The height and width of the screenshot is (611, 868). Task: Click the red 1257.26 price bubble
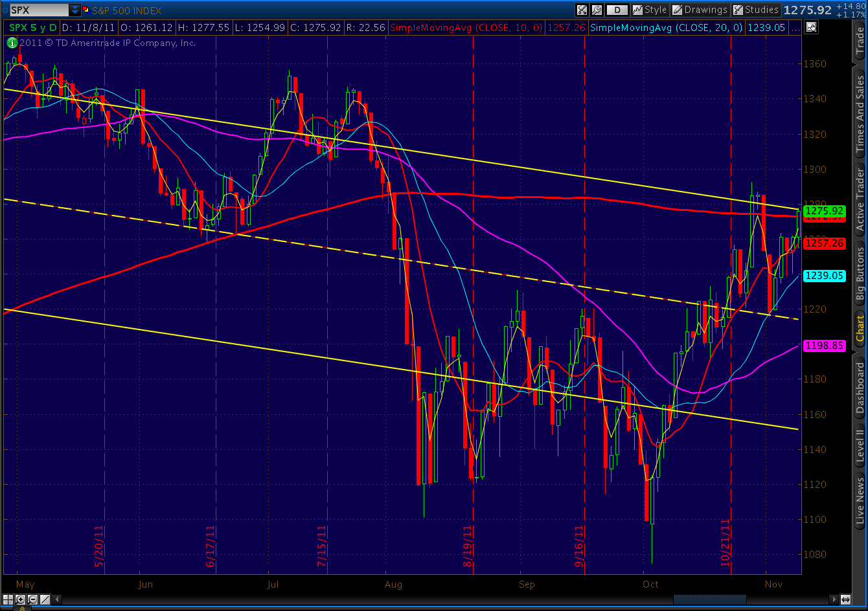[x=824, y=243]
